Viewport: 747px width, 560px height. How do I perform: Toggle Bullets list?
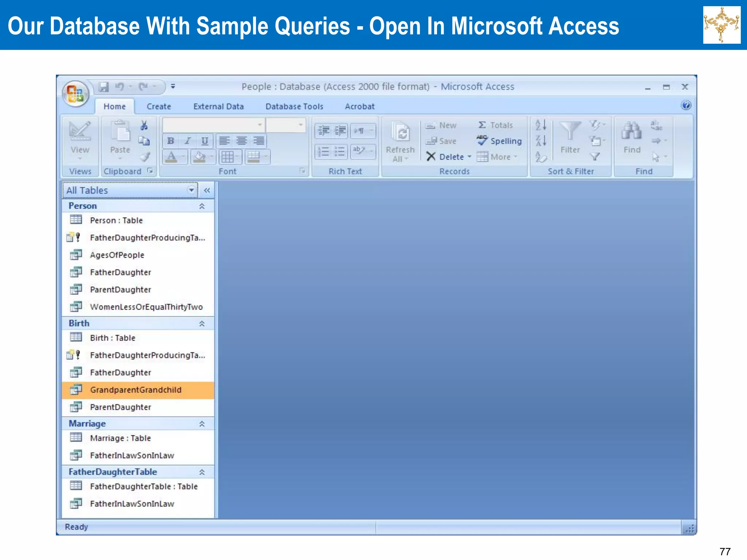pos(340,151)
